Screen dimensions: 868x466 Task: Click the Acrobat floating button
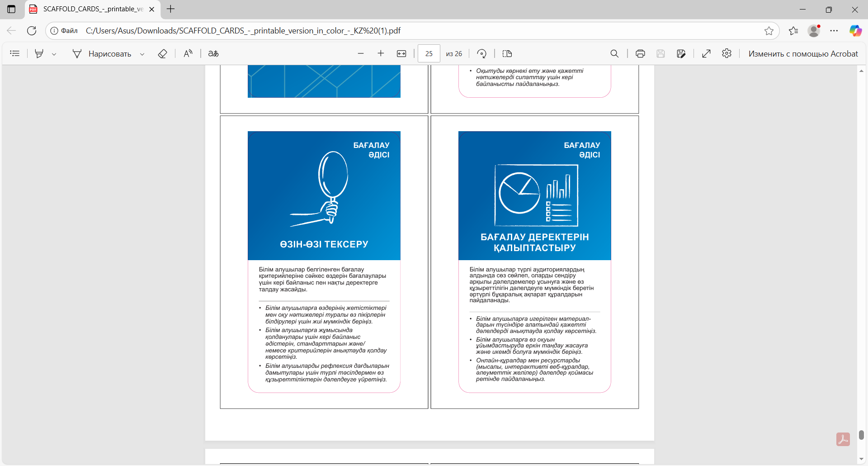point(843,439)
